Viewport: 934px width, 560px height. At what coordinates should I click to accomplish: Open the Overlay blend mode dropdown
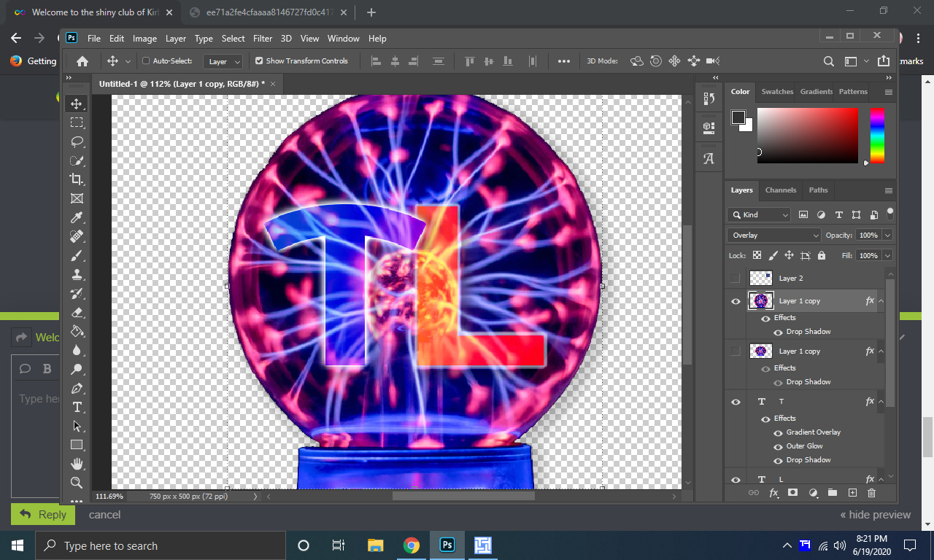pyautogui.click(x=773, y=236)
